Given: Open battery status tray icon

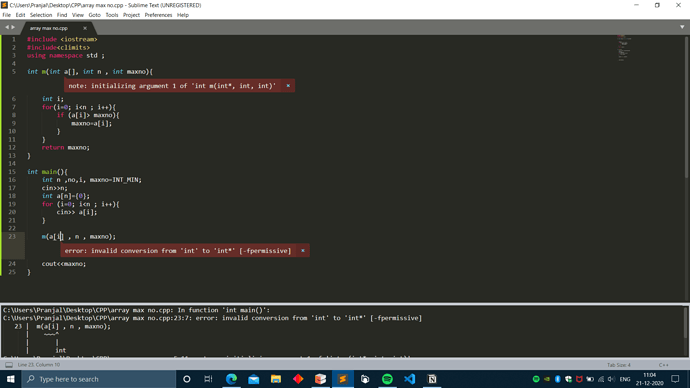Looking at the screenshot, I should click(590, 379).
